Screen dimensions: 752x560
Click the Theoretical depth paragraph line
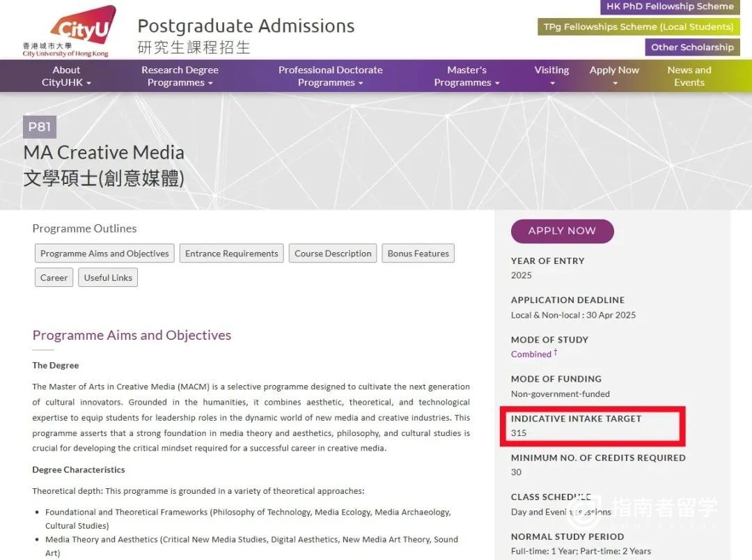click(x=198, y=491)
